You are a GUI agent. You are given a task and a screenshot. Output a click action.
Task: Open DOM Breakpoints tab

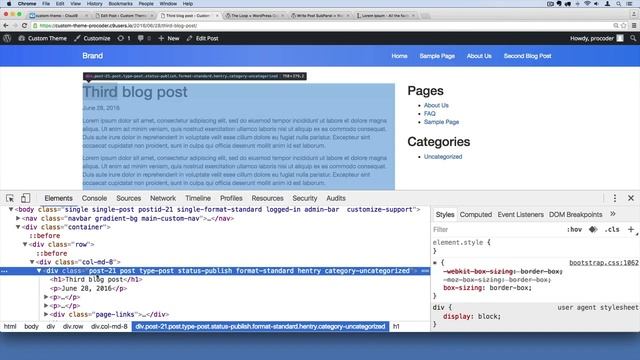tap(575, 214)
